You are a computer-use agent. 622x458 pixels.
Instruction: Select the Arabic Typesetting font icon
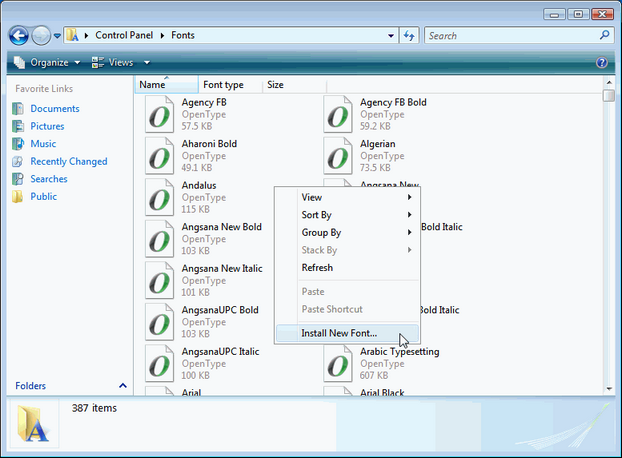338,364
